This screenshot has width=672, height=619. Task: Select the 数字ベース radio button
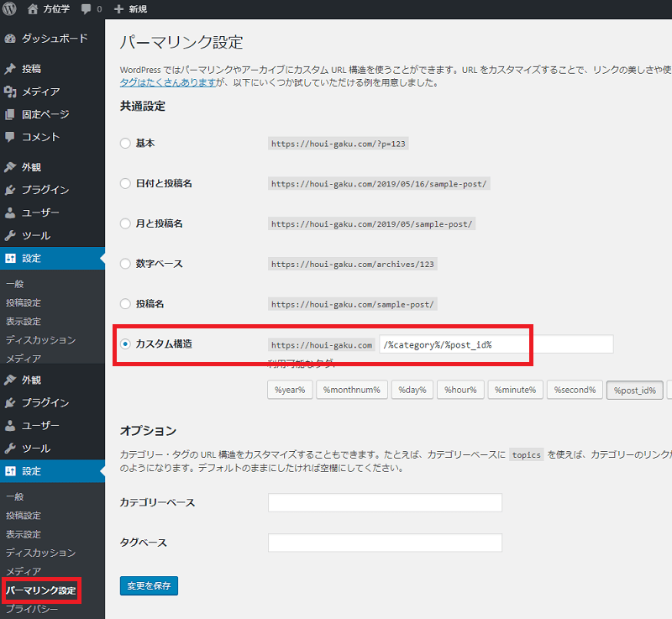pos(125,264)
